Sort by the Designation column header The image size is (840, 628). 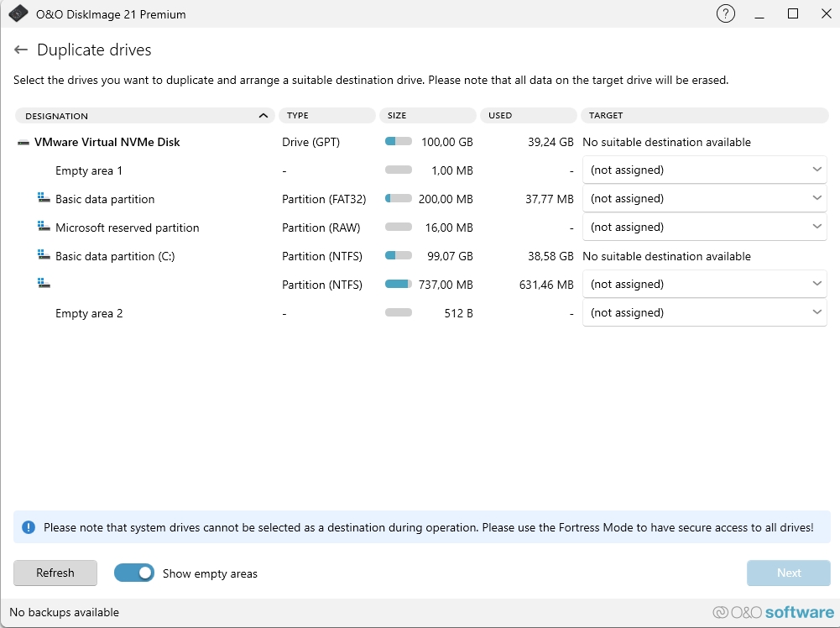pyautogui.click(x=144, y=116)
